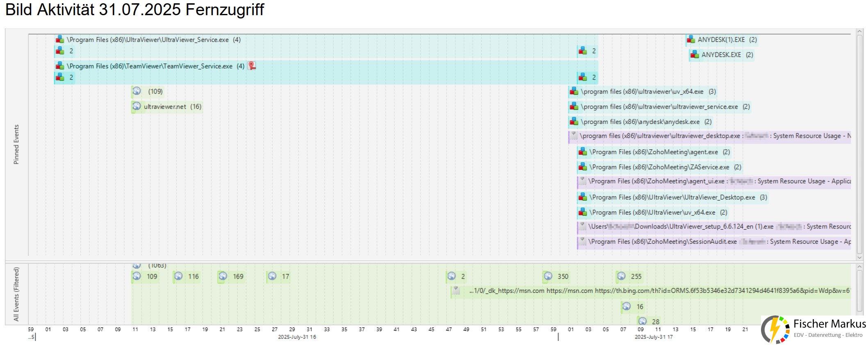Click the globe icon for (109) web events
Screen dimensions: 868x345
click(137, 91)
